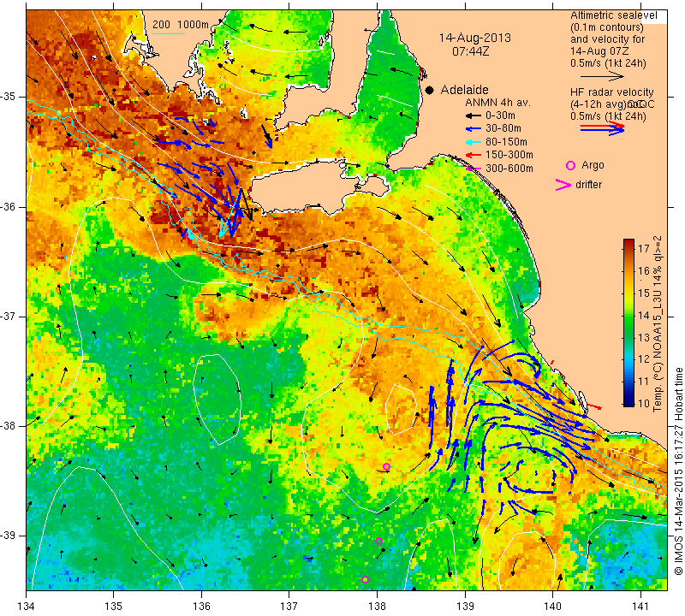685x616 pixels.
Task: Click the longitude label 138
Action: [377, 607]
